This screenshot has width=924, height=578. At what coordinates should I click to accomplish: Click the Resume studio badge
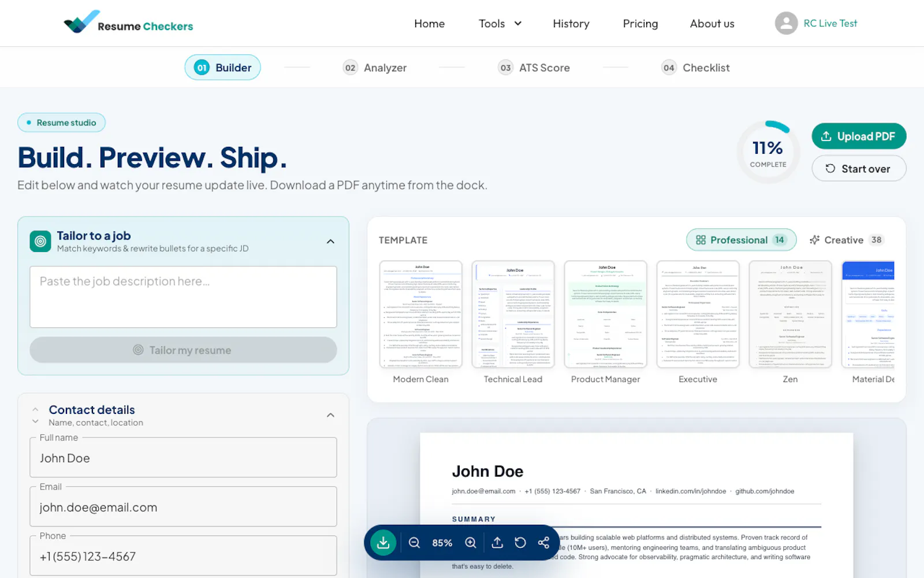(x=61, y=123)
